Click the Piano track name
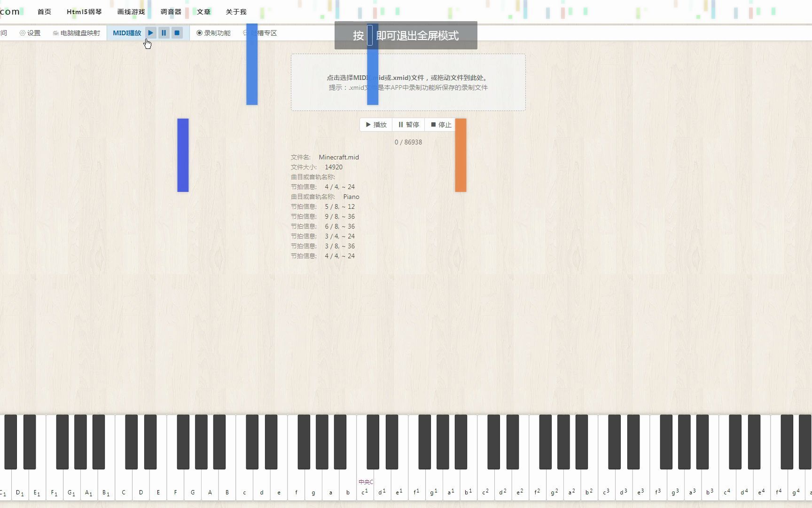The image size is (812, 508). [x=351, y=197]
